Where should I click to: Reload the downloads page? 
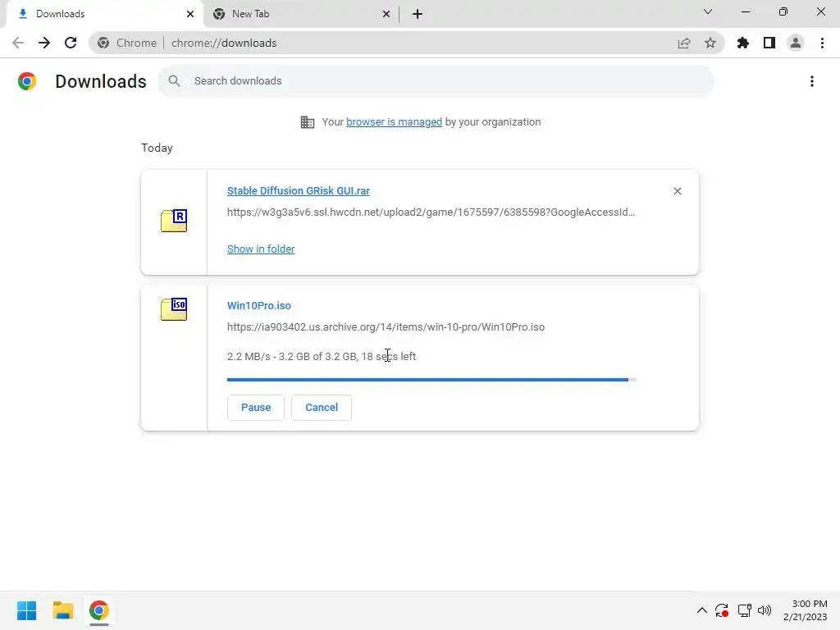71,43
